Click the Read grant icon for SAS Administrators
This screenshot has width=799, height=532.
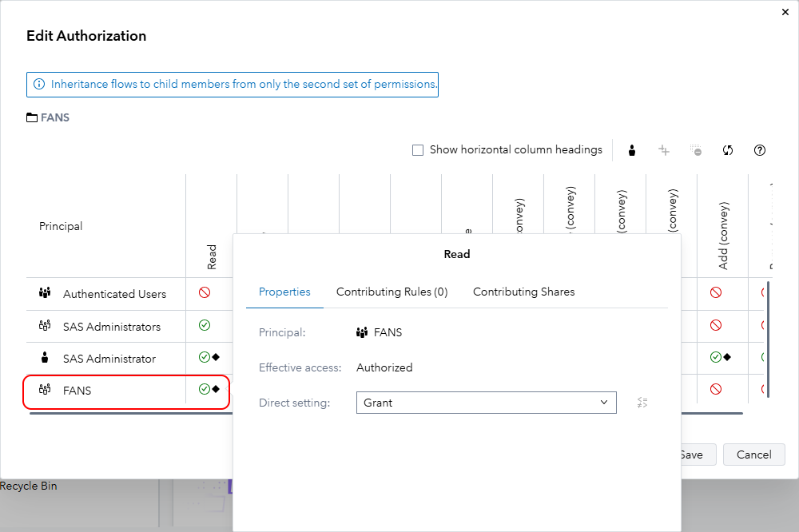tap(205, 325)
